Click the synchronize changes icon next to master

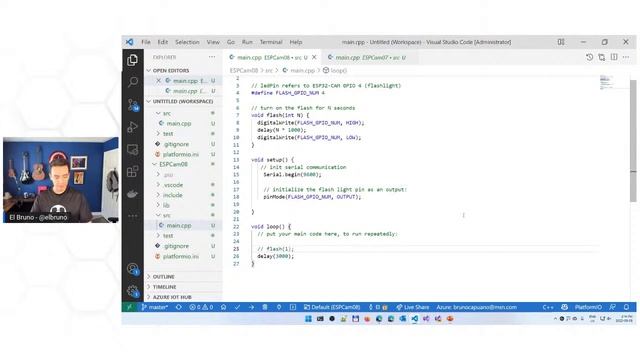[x=179, y=307]
